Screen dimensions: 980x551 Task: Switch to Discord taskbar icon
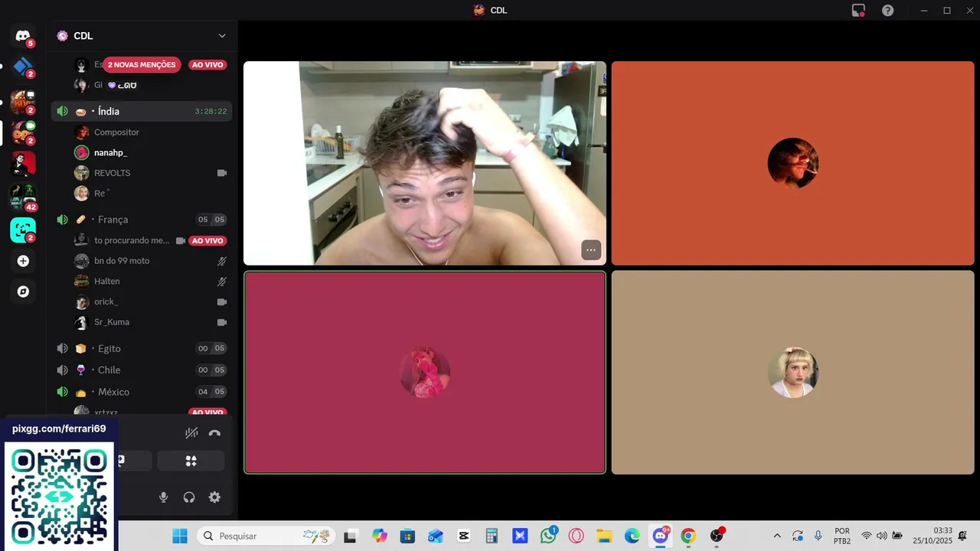pos(660,536)
